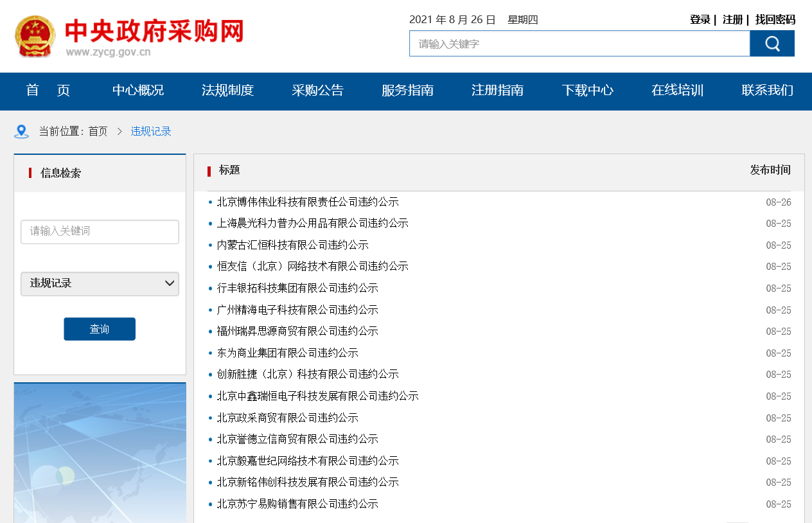
Task: Select 服务指南 from navigation bar
Action: pyautogui.click(x=408, y=91)
